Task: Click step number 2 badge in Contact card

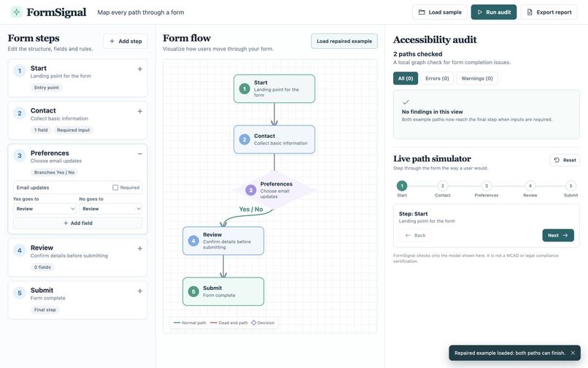Action: (20, 113)
